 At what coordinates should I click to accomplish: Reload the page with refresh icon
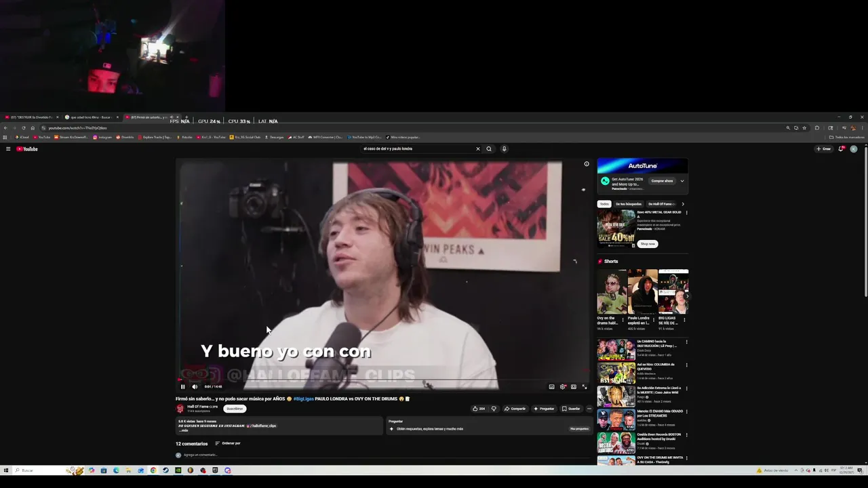pos(24,128)
